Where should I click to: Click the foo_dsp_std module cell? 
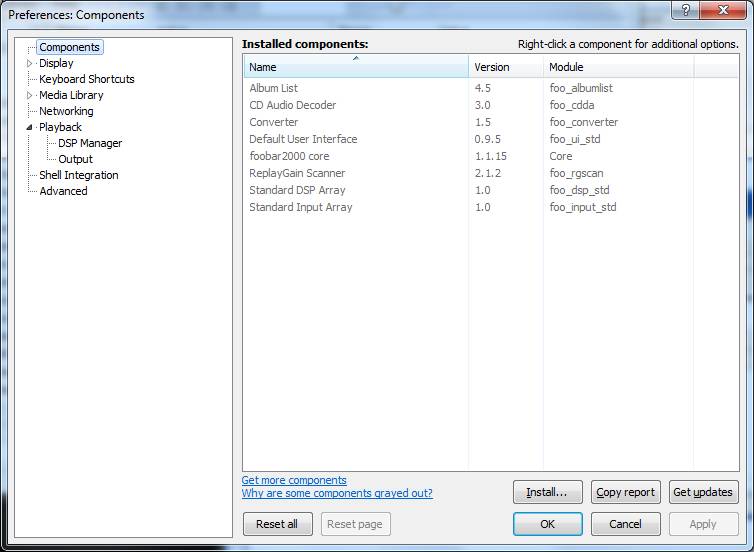click(x=579, y=190)
